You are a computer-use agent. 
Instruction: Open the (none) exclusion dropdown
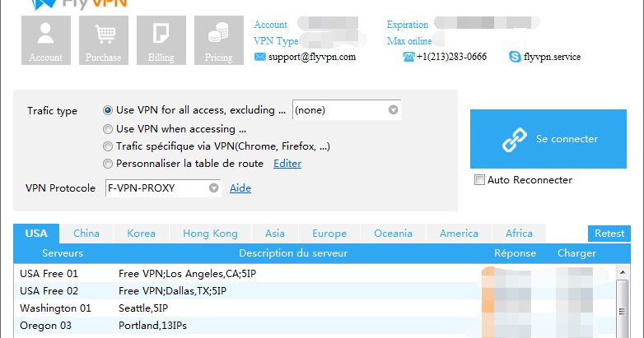click(x=347, y=110)
